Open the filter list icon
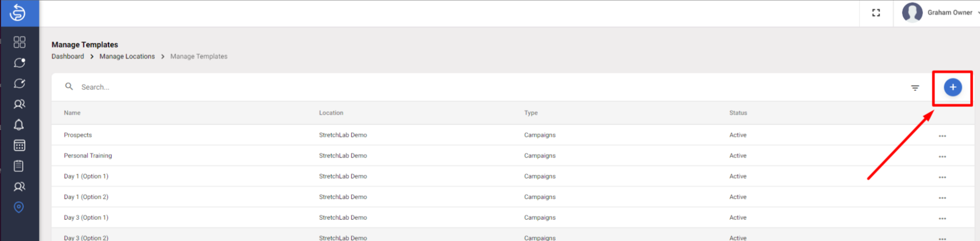980x241 pixels. tap(915, 88)
